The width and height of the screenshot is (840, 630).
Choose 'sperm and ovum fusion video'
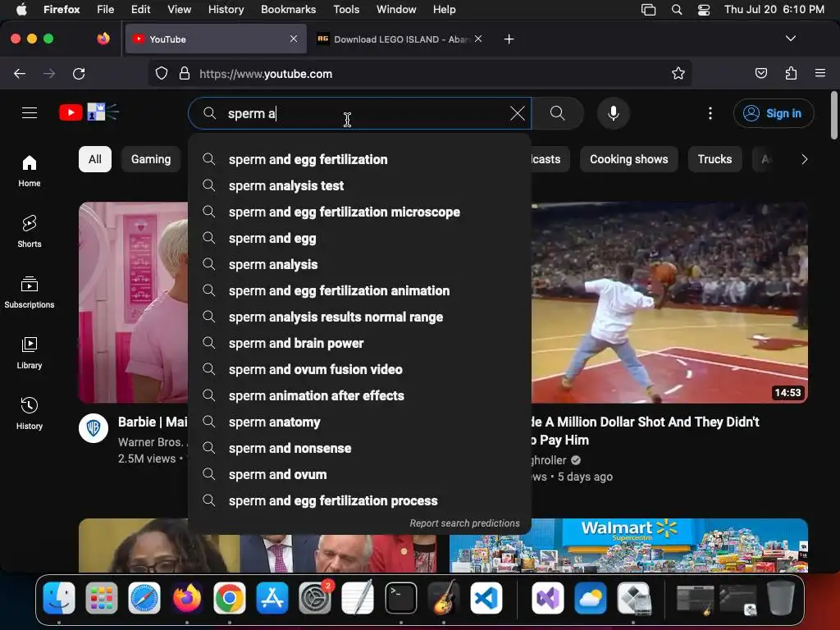359,370
